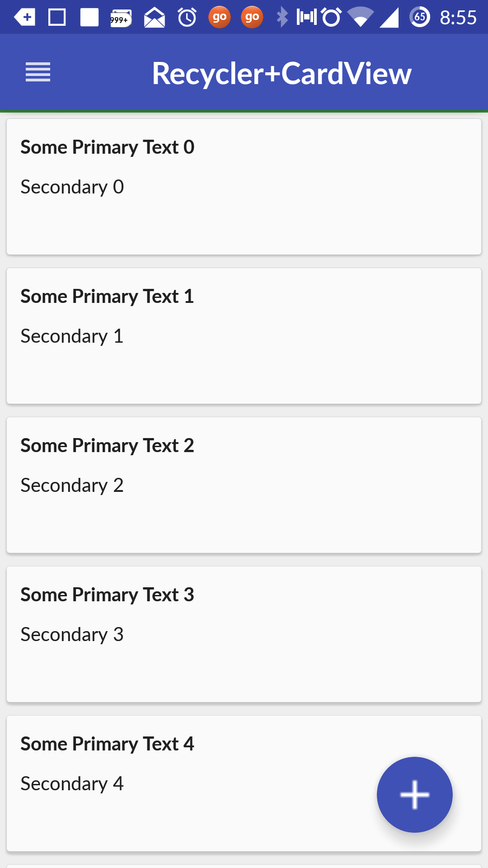This screenshot has height=868, width=488.
Task: Tap the alarm clock status icon
Action: coord(187,18)
